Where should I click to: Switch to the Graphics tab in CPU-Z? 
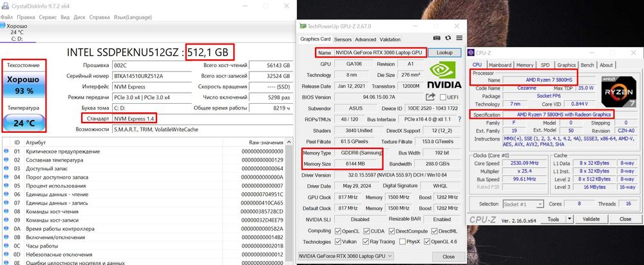566,65
